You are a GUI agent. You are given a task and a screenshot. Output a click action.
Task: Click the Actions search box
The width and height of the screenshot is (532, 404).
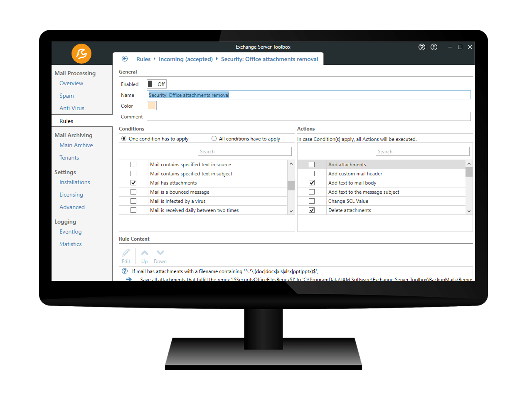tap(423, 151)
